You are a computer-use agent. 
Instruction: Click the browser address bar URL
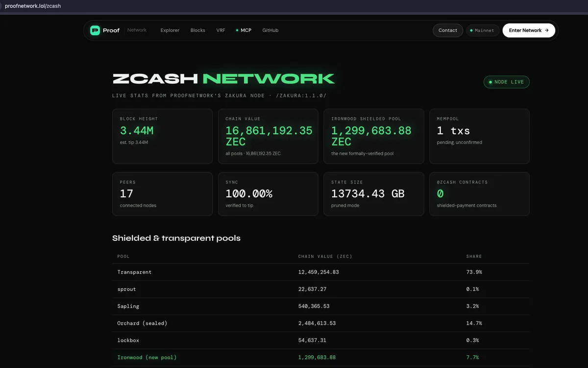click(33, 6)
